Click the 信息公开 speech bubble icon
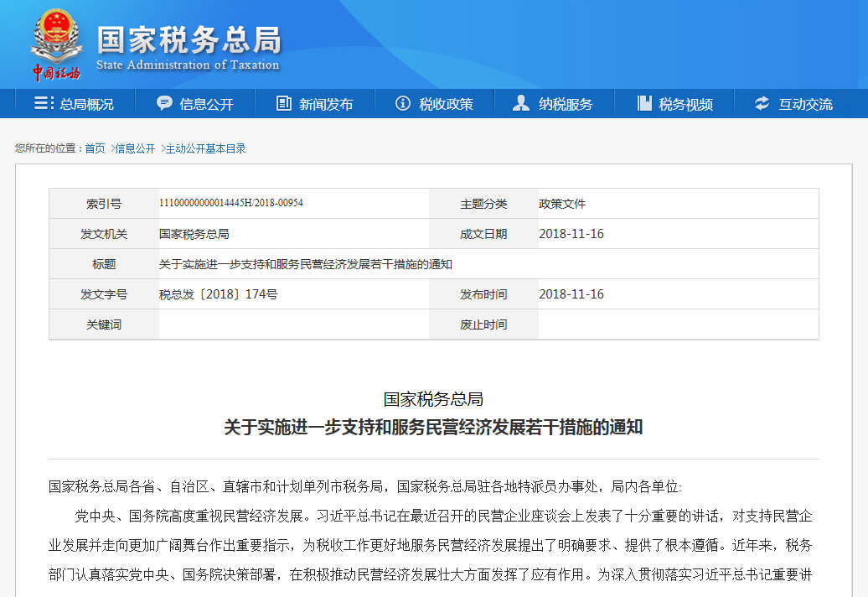The height and width of the screenshot is (597, 868). click(165, 103)
